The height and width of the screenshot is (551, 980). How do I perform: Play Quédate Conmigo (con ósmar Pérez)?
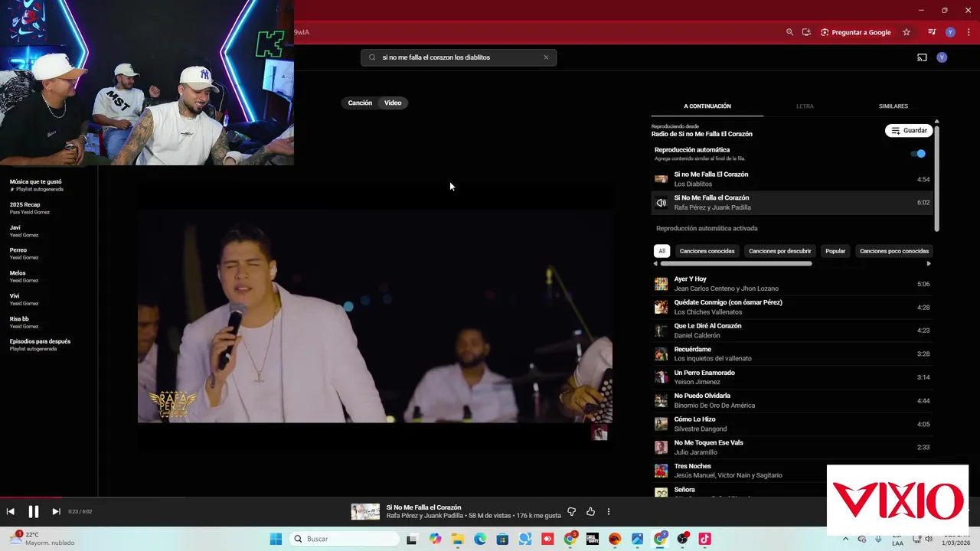pyautogui.click(x=792, y=307)
